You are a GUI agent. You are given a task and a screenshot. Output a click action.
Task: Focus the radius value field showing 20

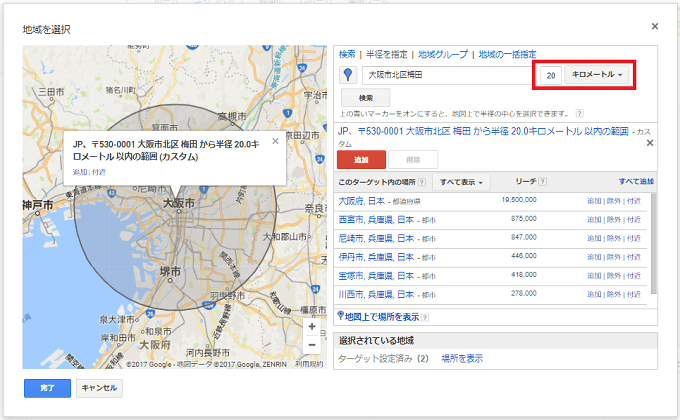tap(551, 75)
